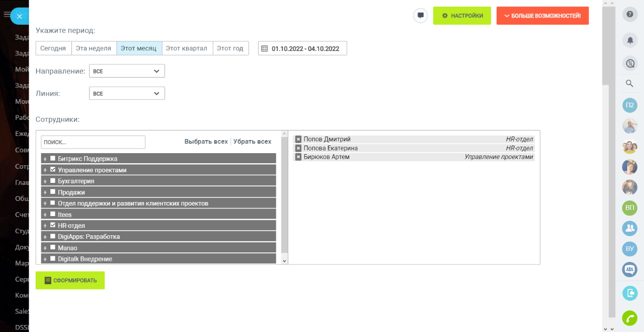Viewport: 644px width, 332px height.
Task: Open the П2 avatar contact
Action: [629, 105]
